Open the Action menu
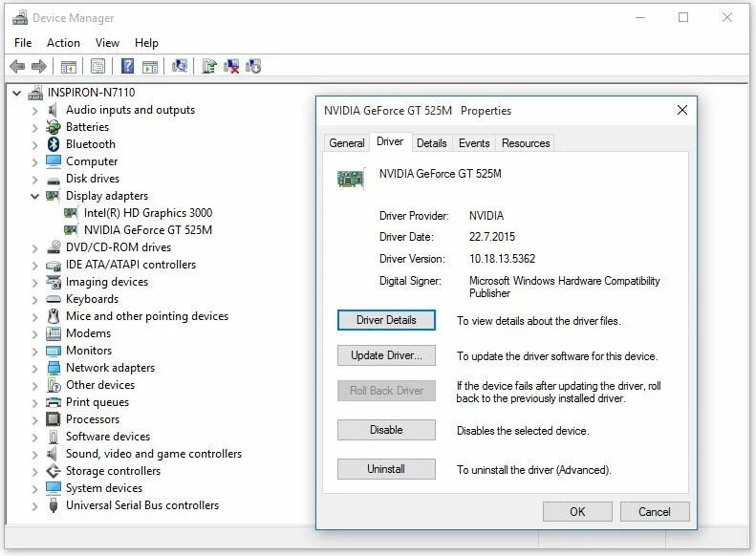 (63, 43)
